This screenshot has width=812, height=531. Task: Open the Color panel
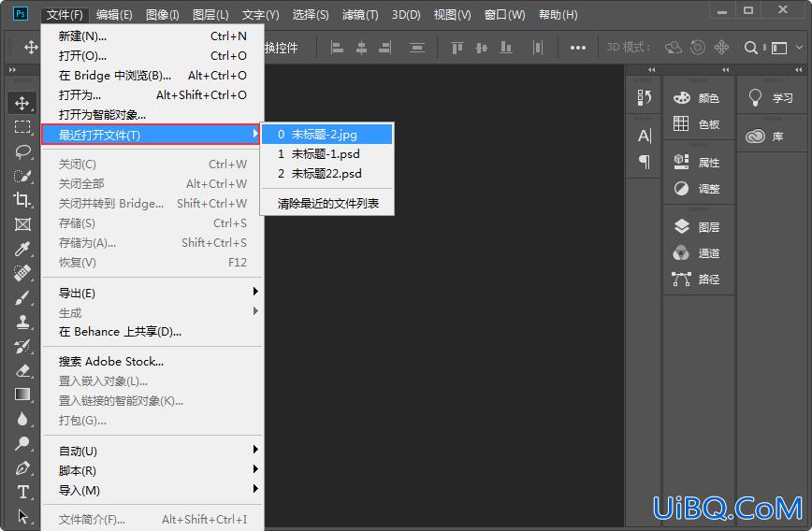tap(697, 98)
